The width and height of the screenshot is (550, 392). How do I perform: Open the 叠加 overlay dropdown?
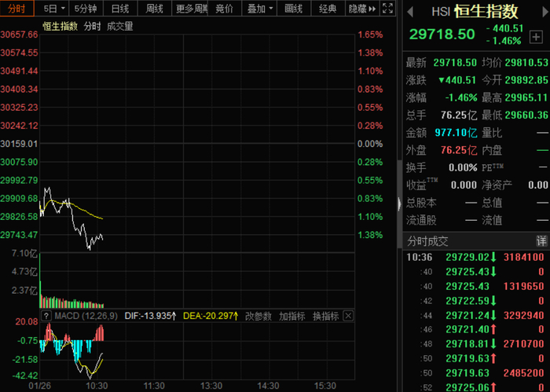pyautogui.click(x=259, y=9)
